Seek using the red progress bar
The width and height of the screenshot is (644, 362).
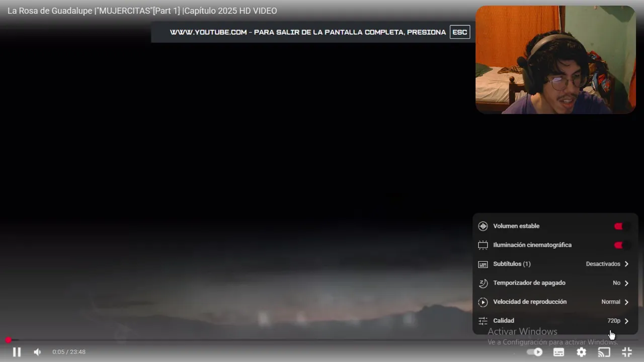(322, 340)
